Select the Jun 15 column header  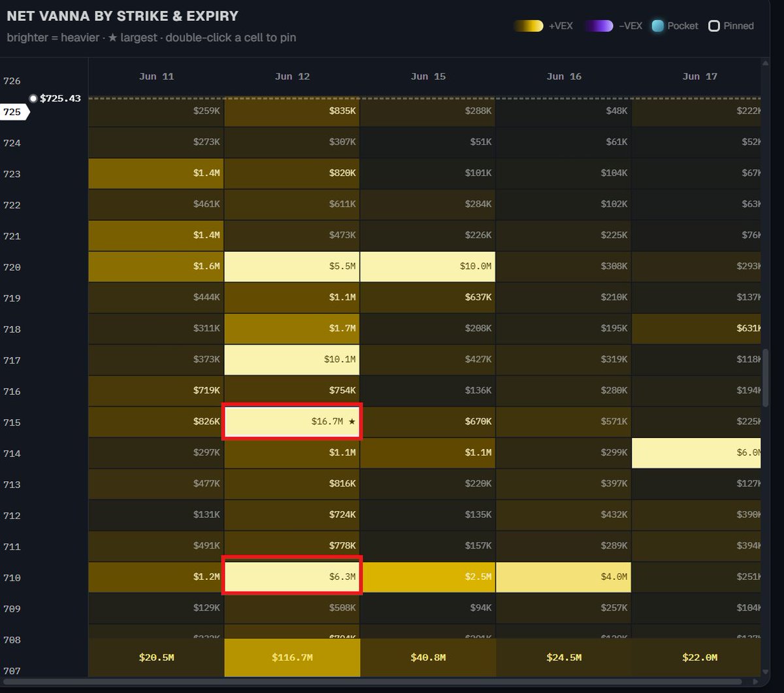coord(429,76)
